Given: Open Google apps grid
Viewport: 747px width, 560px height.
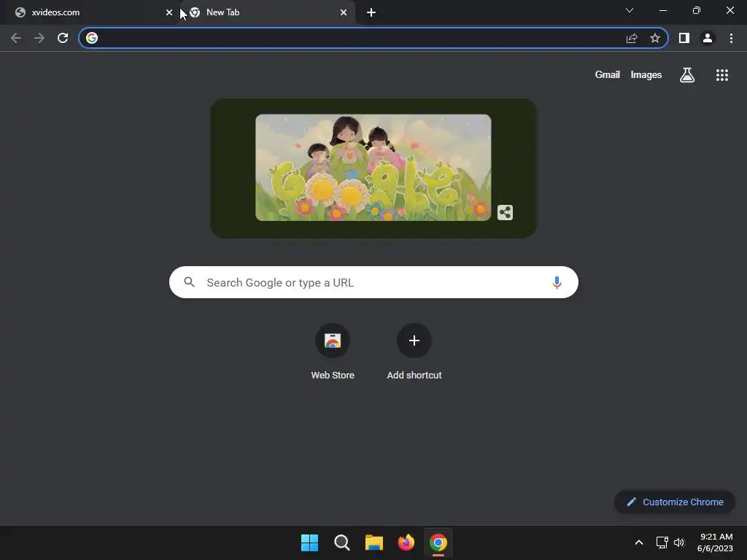Looking at the screenshot, I should [x=722, y=75].
